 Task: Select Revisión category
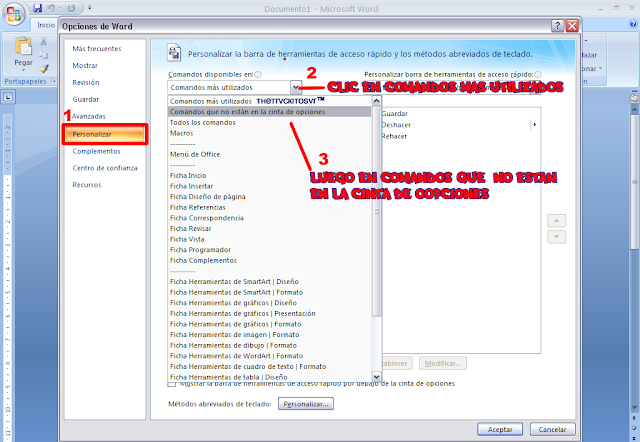coord(86,82)
